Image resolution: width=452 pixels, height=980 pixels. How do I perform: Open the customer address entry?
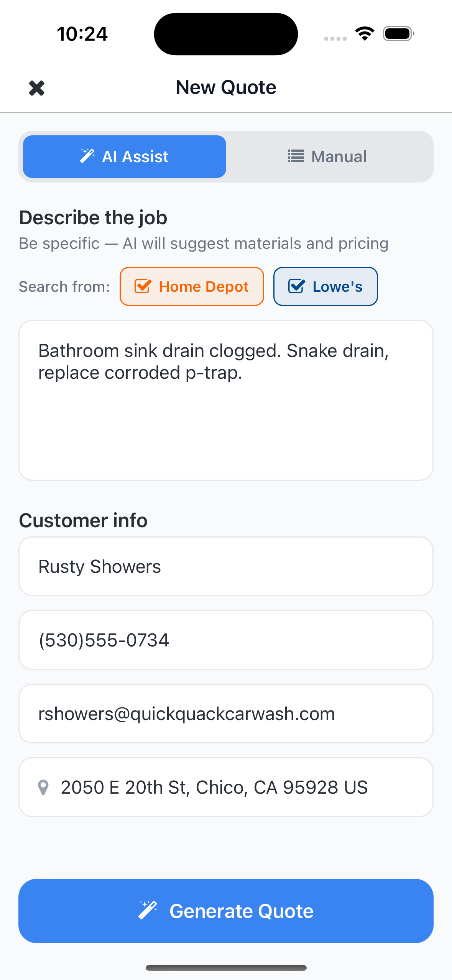[x=226, y=787]
